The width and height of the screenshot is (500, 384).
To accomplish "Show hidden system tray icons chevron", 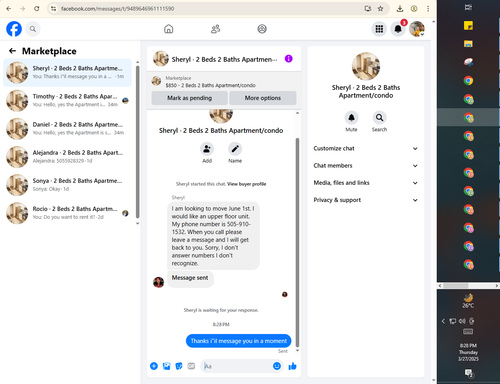I will [x=443, y=321].
